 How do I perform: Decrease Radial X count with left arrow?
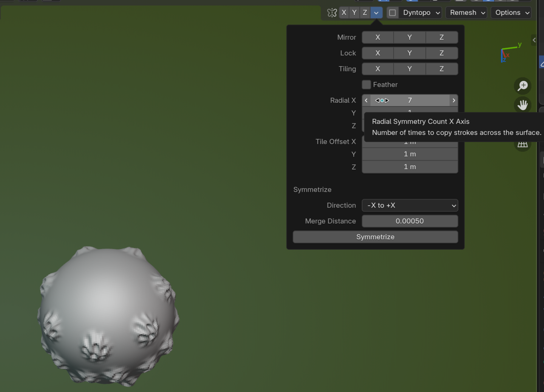(x=366, y=100)
